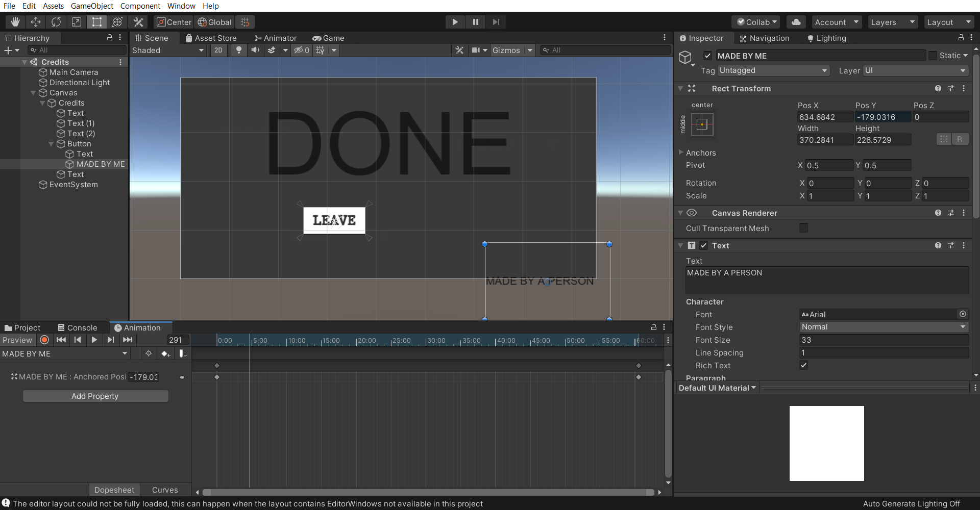Open the Font Style dropdown

point(884,327)
